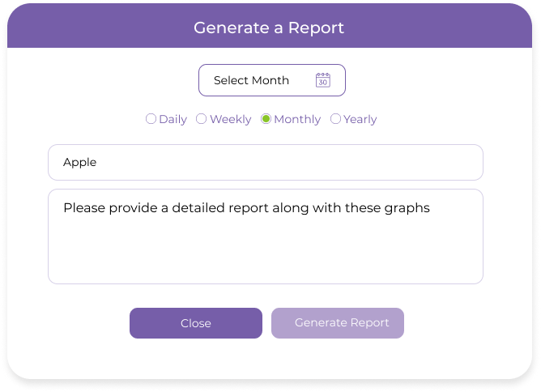The height and width of the screenshot is (392, 541).
Task: Click the 'Daily' text label
Action: click(173, 119)
